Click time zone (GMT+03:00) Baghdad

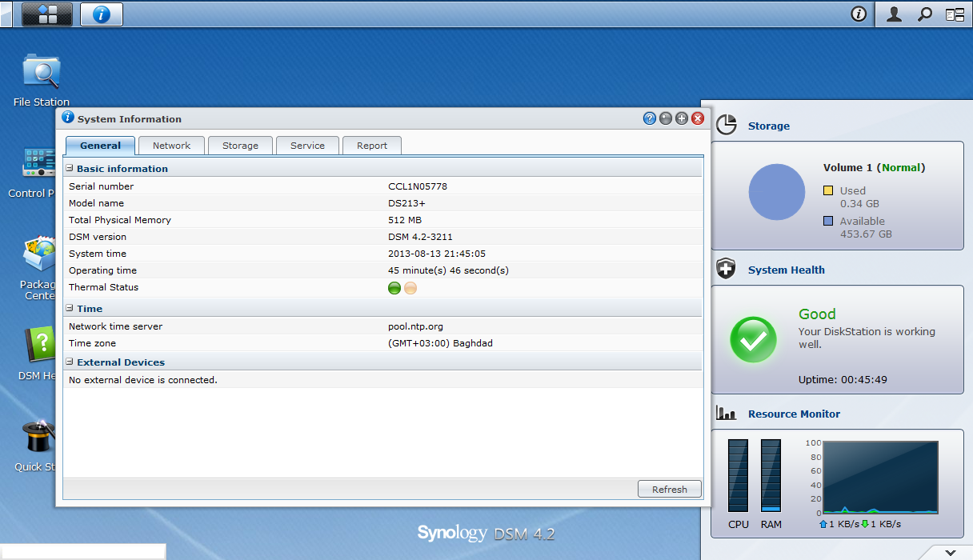[x=441, y=343]
